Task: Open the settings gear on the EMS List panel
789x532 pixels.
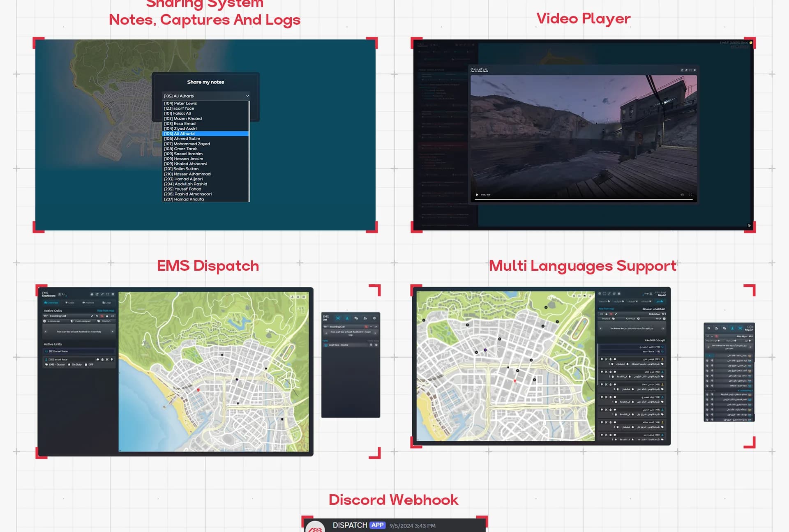Action: pyautogui.click(x=374, y=318)
